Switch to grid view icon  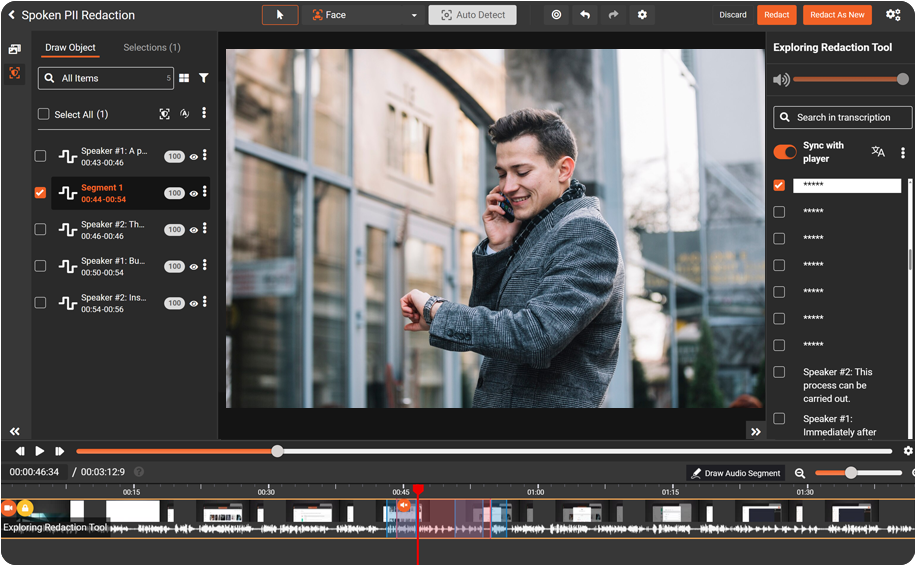(x=184, y=78)
